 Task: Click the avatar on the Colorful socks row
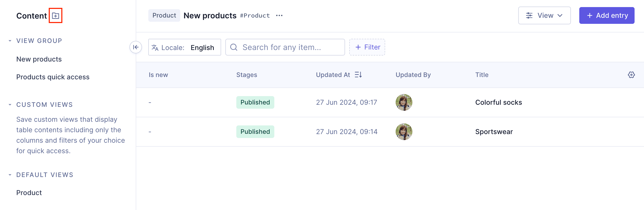click(x=404, y=102)
